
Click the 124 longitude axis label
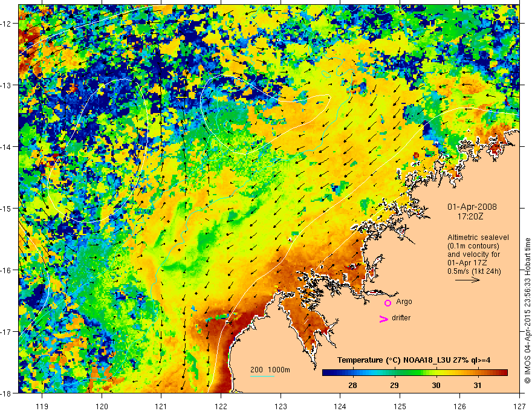pyautogui.click(x=340, y=406)
